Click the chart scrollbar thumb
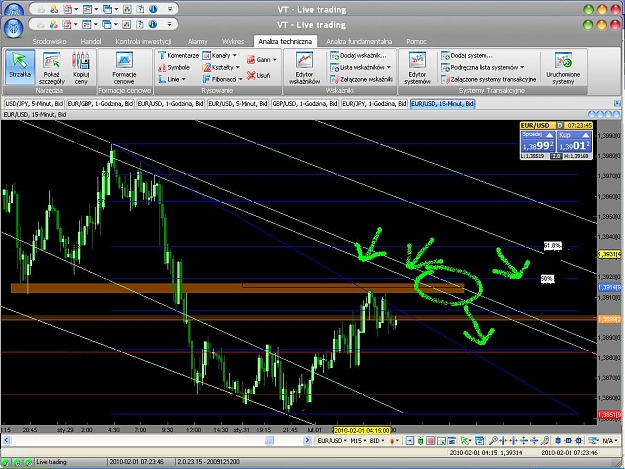Viewport: 625px width, 469px height. click(269, 440)
